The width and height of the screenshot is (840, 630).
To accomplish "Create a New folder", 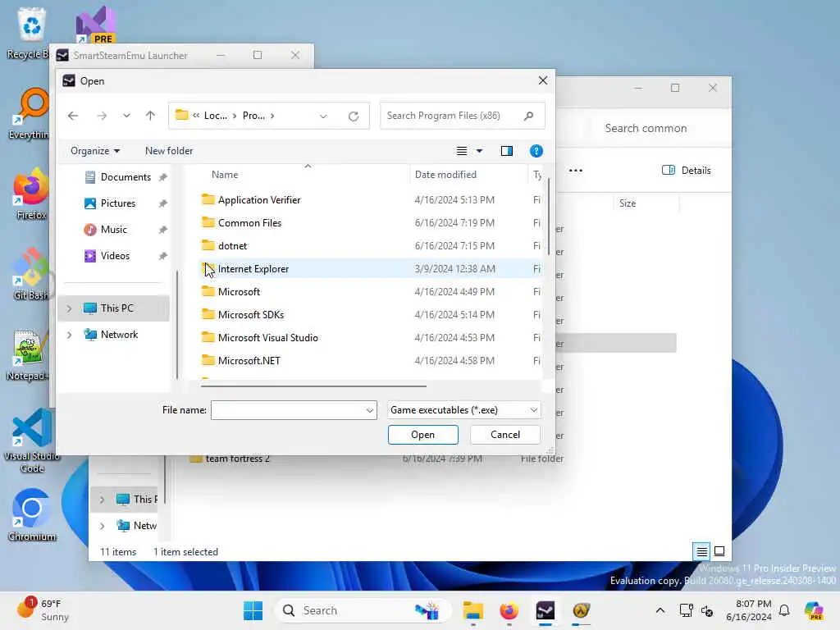I will click(x=169, y=151).
